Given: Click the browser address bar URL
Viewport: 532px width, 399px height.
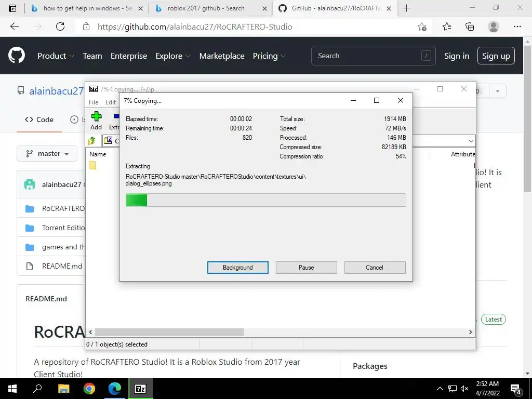Looking at the screenshot, I should coord(195,26).
